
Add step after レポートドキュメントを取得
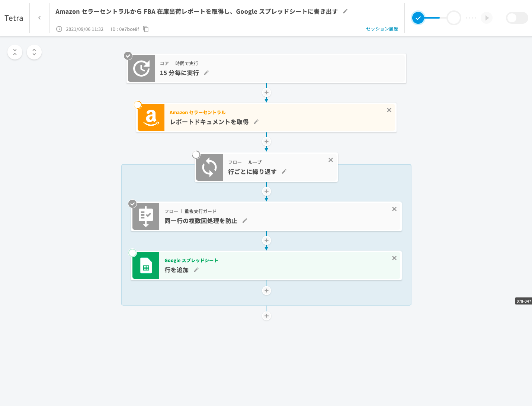pyautogui.click(x=266, y=142)
